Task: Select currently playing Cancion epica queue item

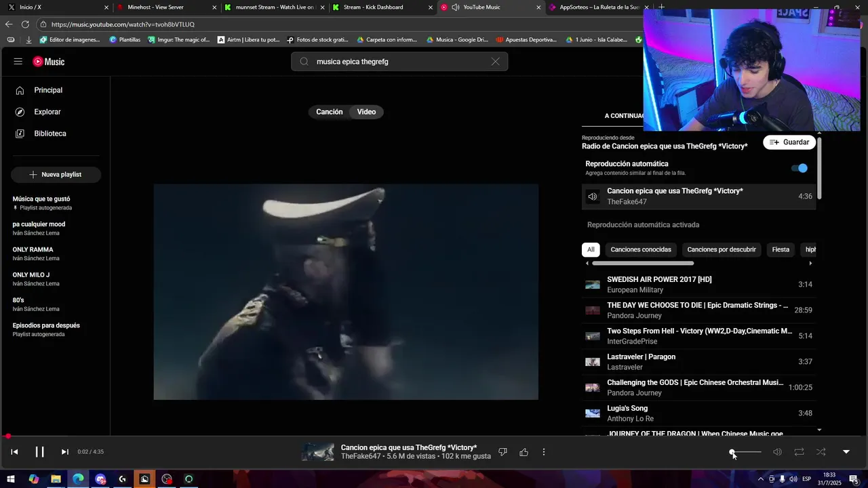Action: tap(698, 196)
